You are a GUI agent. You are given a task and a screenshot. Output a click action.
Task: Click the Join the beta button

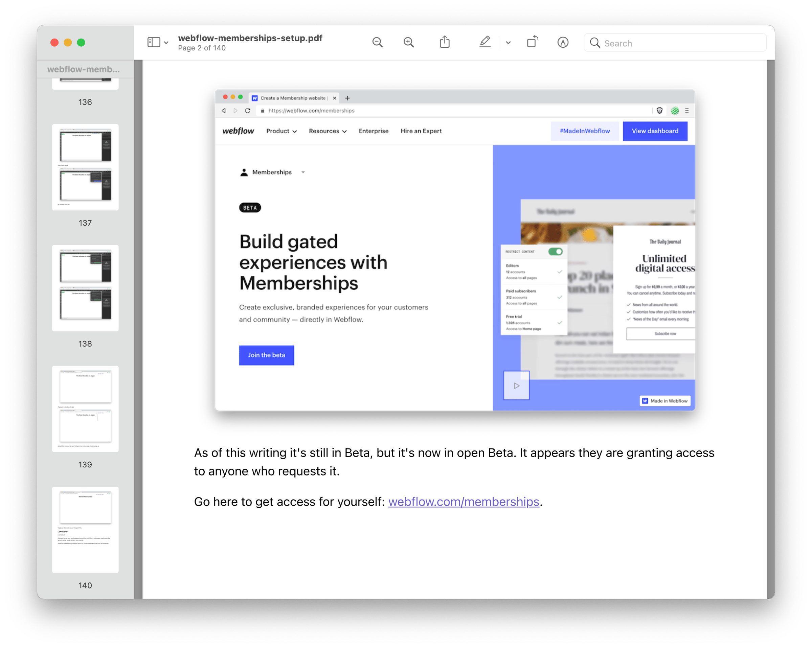[x=266, y=355]
